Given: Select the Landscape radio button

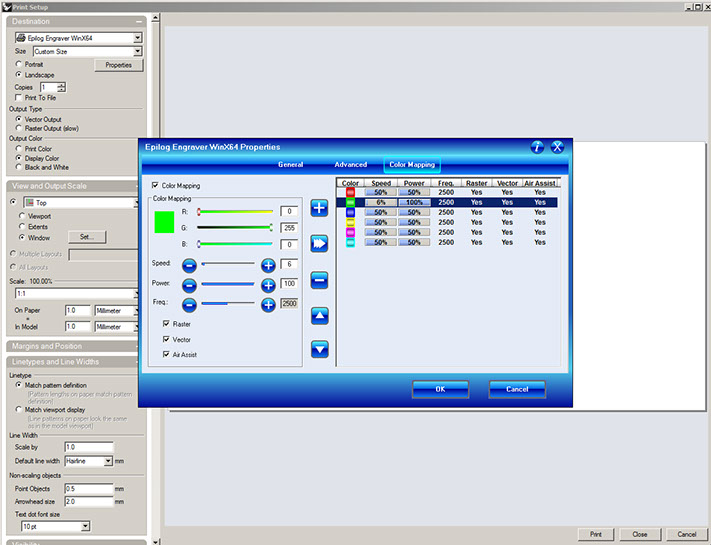Looking at the screenshot, I should point(19,74).
